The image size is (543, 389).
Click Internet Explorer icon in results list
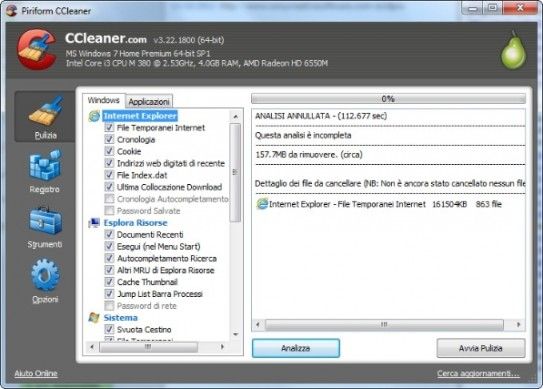(262, 204)
